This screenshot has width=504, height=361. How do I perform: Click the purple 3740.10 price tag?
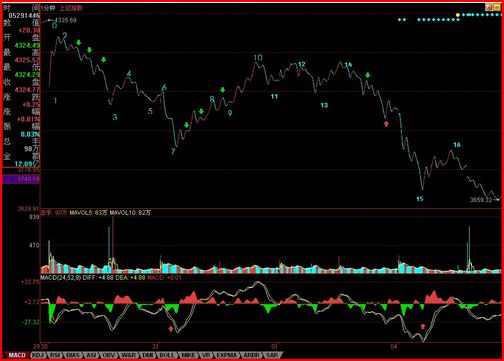click(21, 179)
